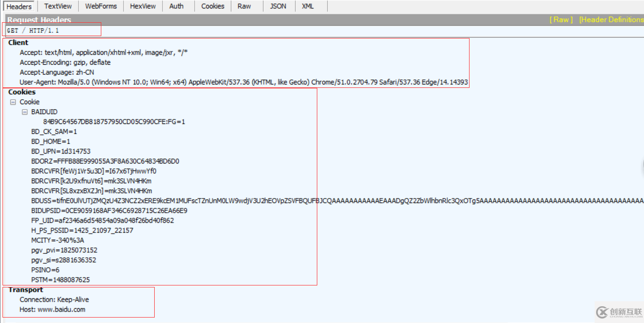Screen dimensions: 644x323
Task: Select the FP_UID cookie row
Action: (103, 220)
